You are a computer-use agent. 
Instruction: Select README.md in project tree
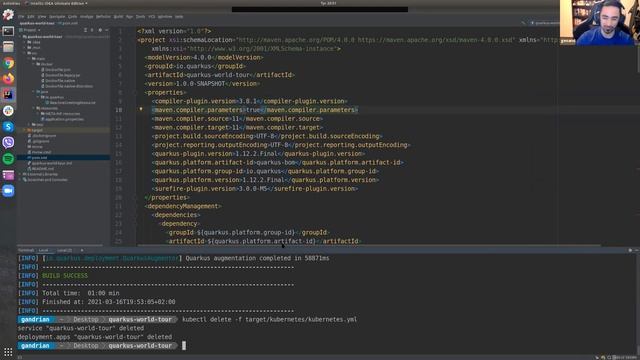(42, 169)
